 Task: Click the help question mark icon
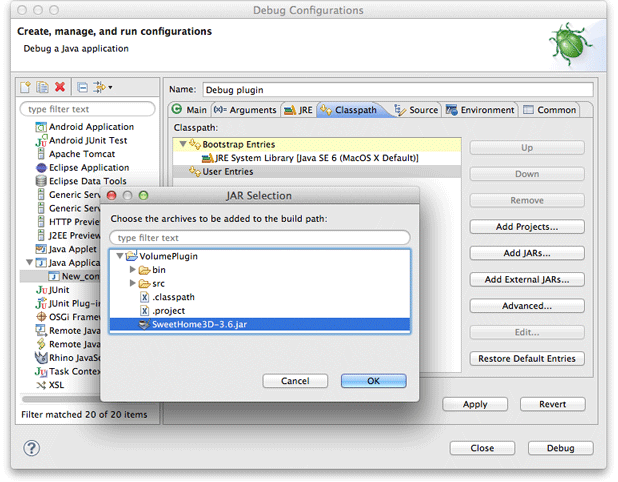[x=31, y=448]
